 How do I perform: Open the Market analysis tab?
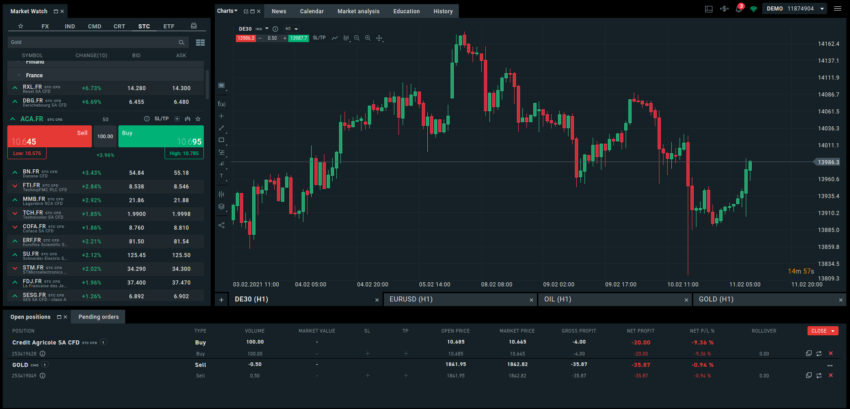point(358,11)
